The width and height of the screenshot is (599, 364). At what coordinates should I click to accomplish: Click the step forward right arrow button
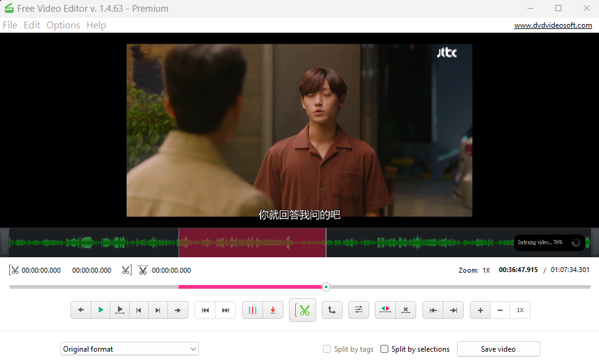(x=178, y=310)
